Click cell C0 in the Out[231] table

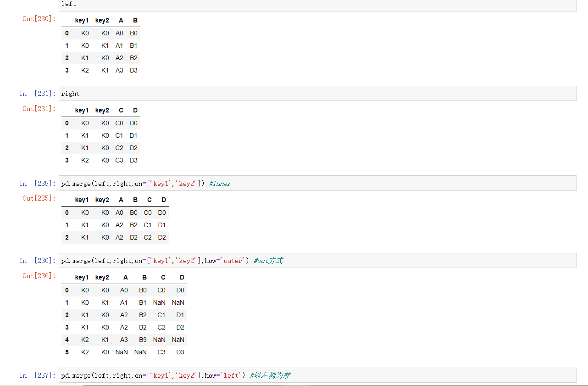[x=119, y=123]
